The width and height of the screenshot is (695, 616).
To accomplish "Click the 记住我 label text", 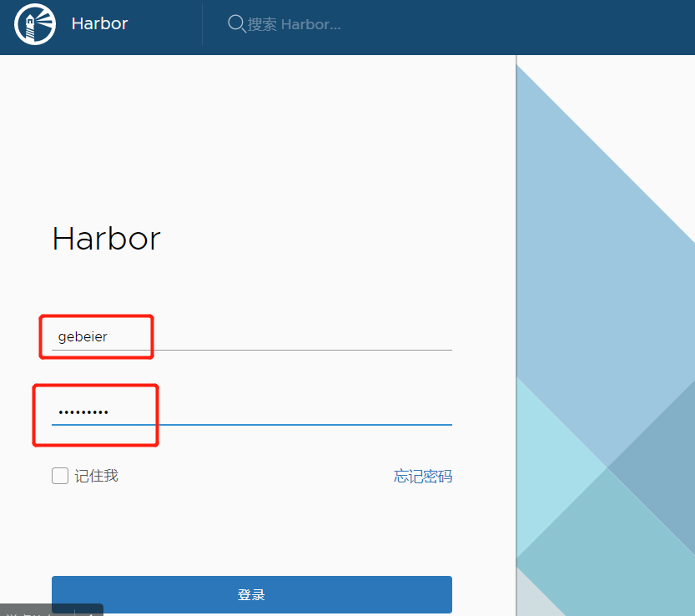I will pos(96,476).
